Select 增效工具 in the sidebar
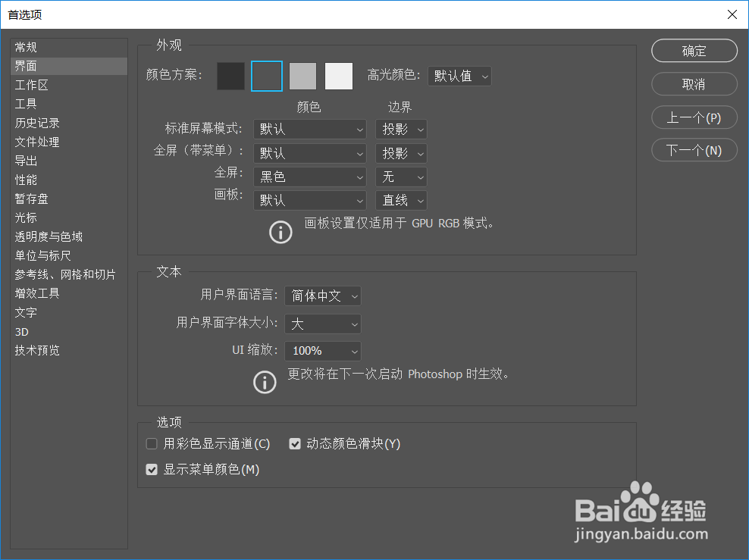The image size is (749, 560). [x=69, y=293]
